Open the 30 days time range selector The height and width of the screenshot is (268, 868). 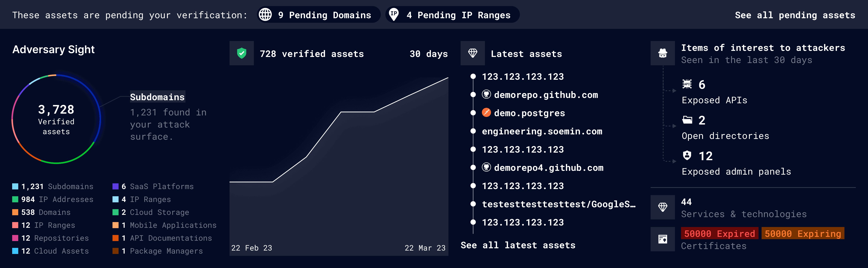click(x=428, y=54)
